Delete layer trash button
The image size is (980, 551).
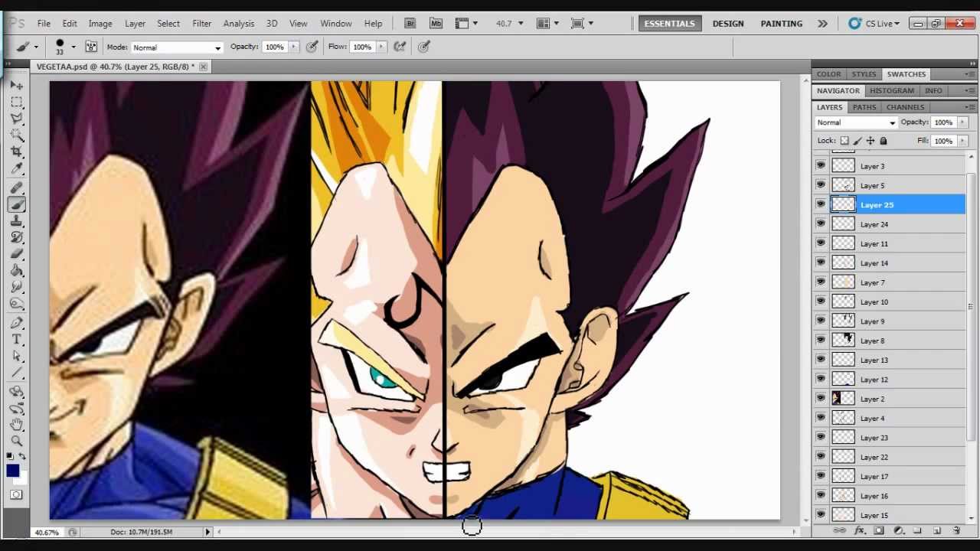(956, 530)
